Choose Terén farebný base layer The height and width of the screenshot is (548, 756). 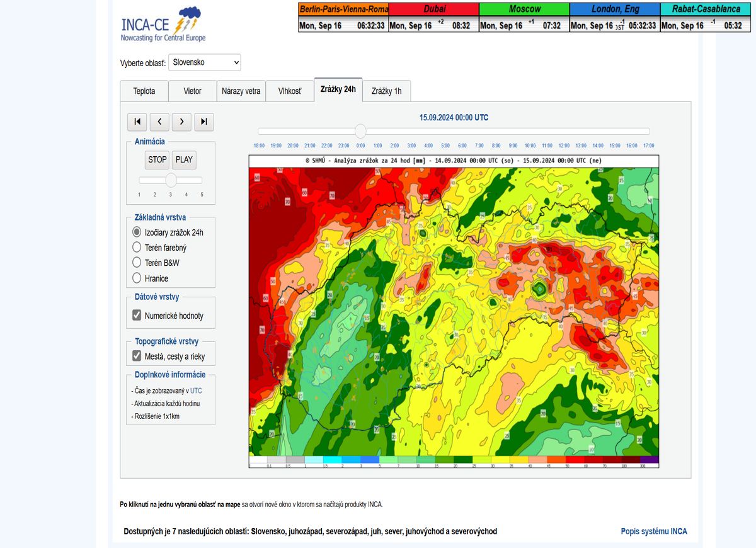[x=137, y=248]
